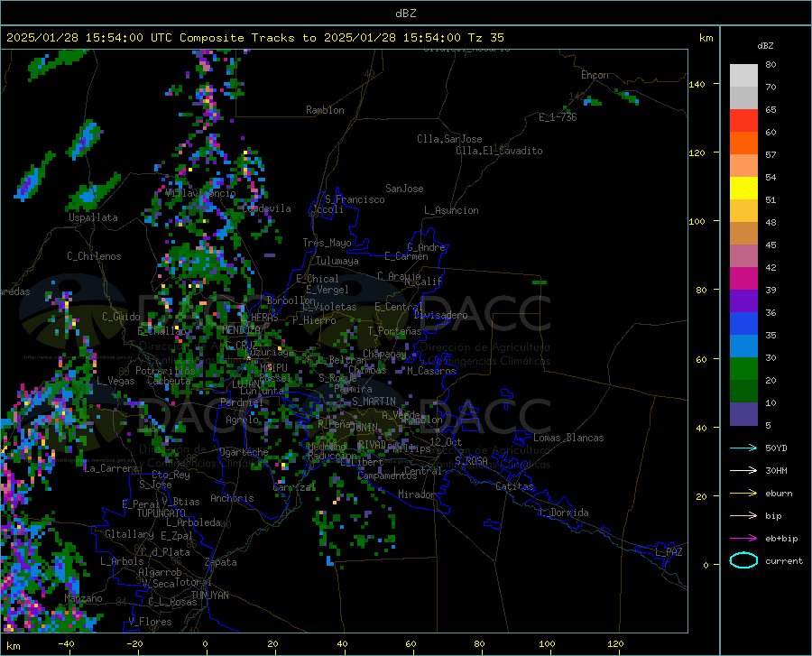Pick the purple 36–39 dBZ swatch

pos(743,301)
